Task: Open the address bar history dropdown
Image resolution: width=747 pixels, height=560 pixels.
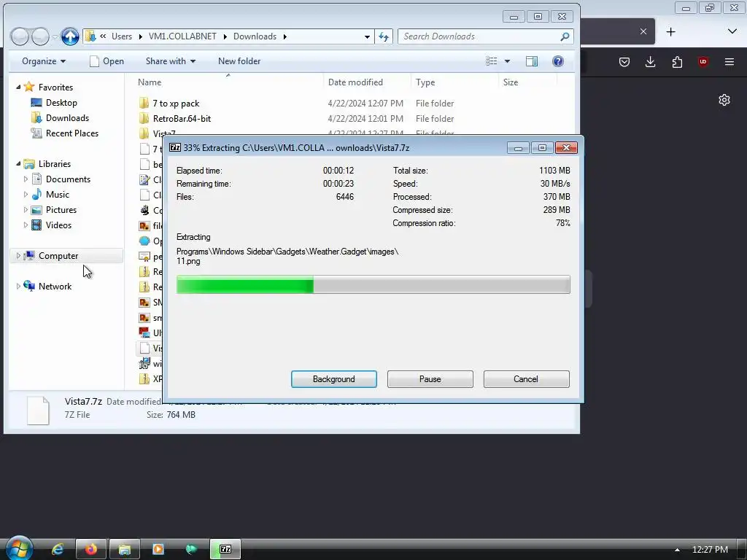Action: coord(367,36)
